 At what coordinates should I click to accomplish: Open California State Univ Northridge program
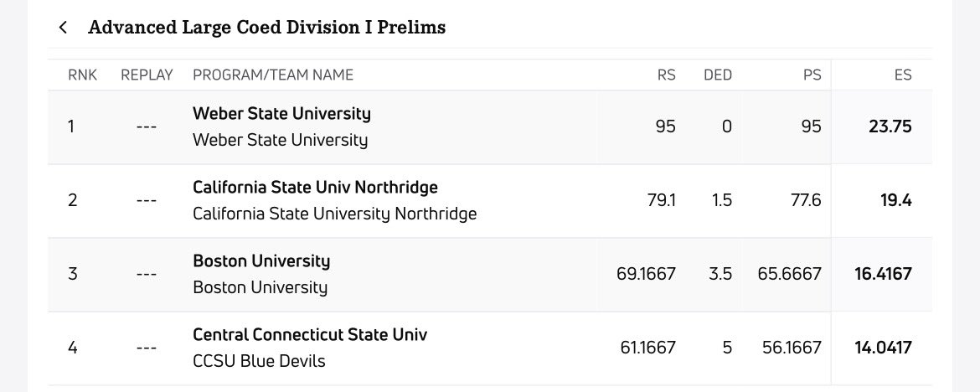click(x=315, y=187)
